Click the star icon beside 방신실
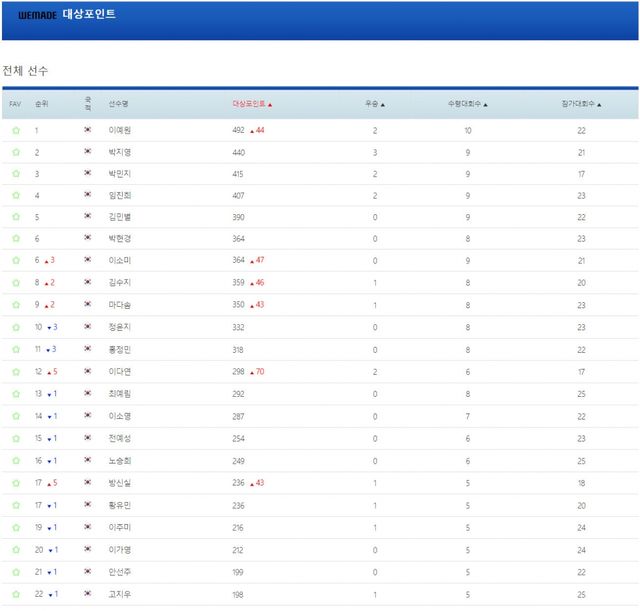The width and height of the screenshot is (640, 611). click(x=15, y=483)
